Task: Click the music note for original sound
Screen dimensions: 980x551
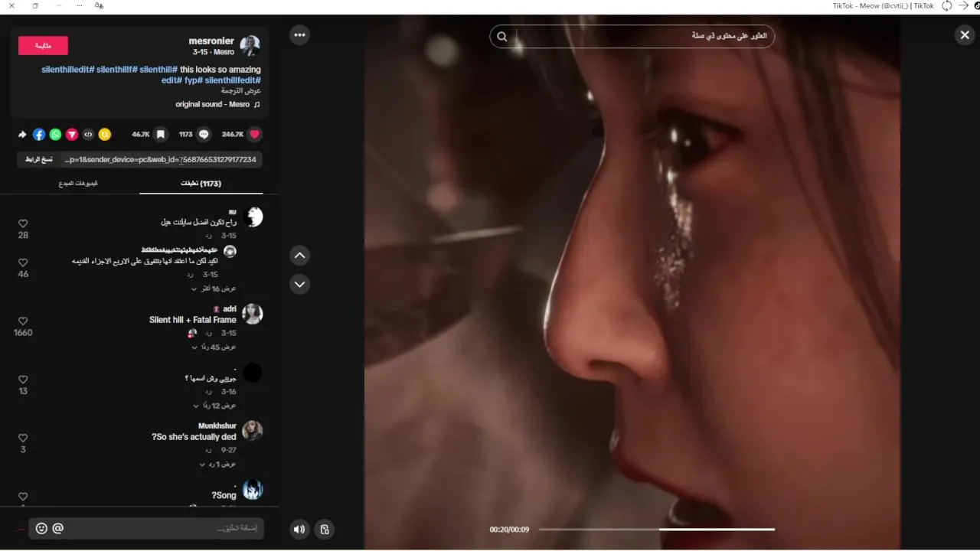Action: (256, 105)
